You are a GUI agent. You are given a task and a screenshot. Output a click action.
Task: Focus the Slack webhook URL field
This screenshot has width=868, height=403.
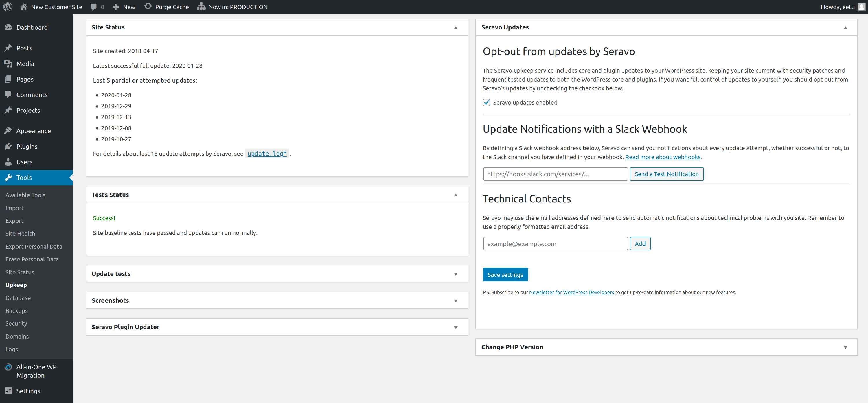point(555,174)
